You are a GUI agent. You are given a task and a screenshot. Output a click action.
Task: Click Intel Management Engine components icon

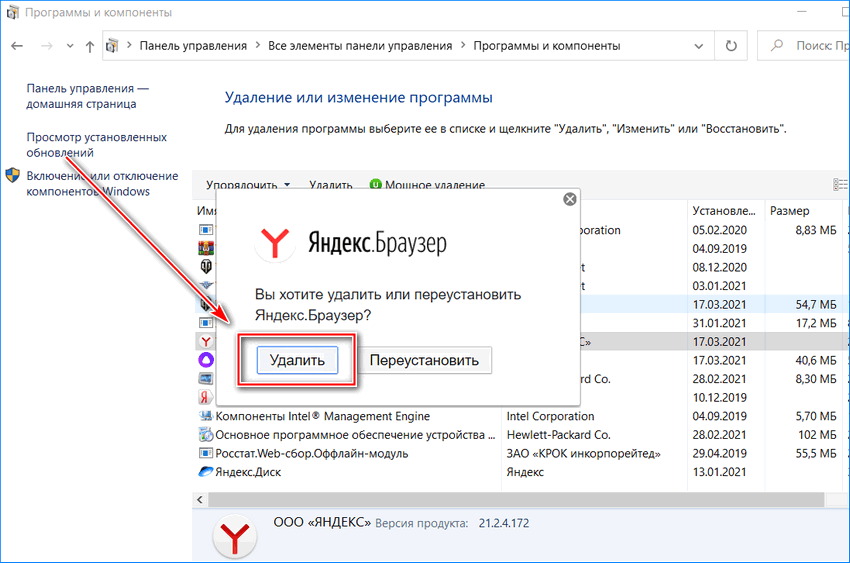[x=206, y=416]
